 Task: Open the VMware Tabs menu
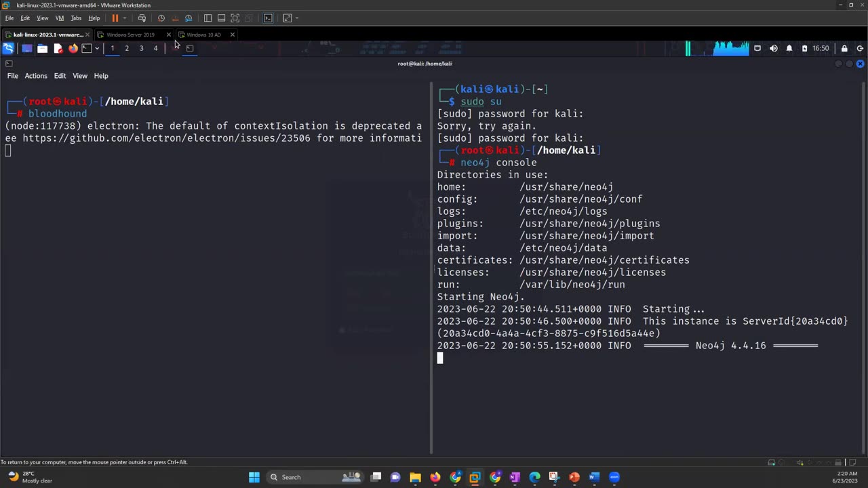(76, 18)
